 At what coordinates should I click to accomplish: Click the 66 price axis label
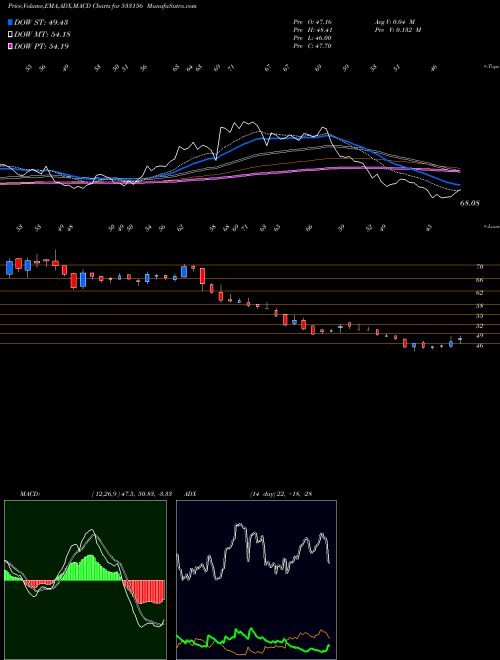tap(480, 279)
